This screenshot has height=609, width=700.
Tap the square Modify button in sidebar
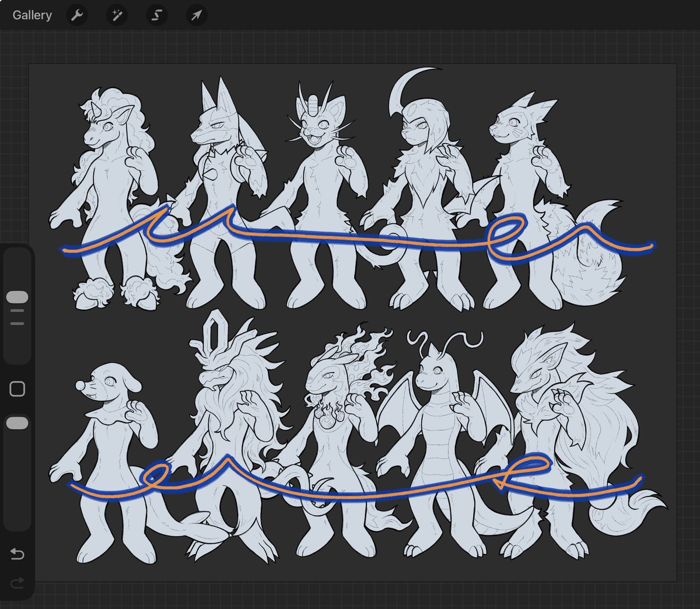(x=17, y=389)
